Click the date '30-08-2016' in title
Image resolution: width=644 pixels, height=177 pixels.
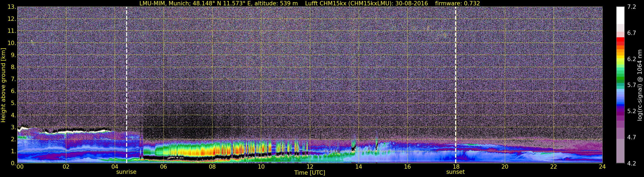point(412,3)
